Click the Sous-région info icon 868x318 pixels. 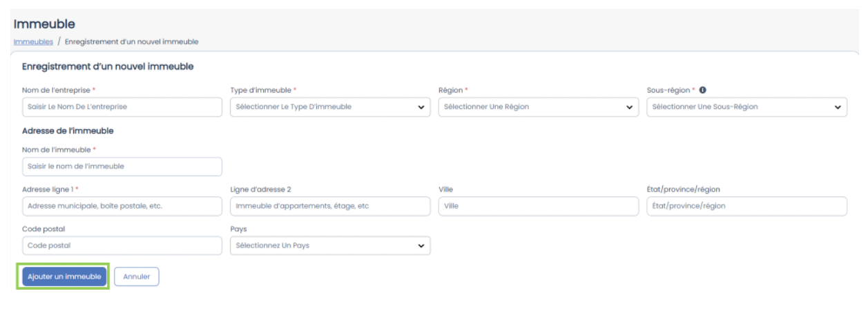coord(702,91)
